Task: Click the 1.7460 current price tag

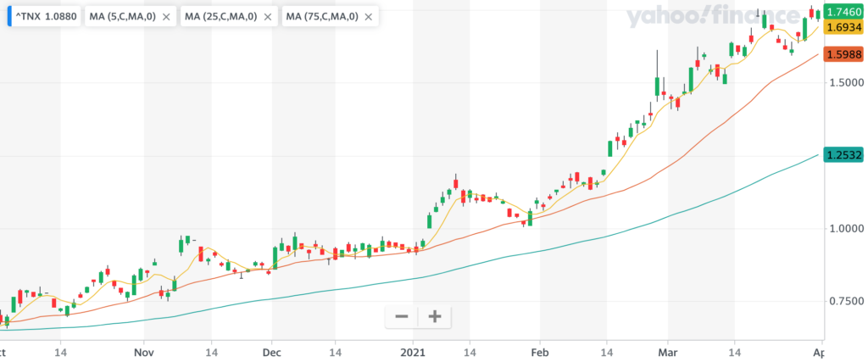Action: tap(843, 11)
